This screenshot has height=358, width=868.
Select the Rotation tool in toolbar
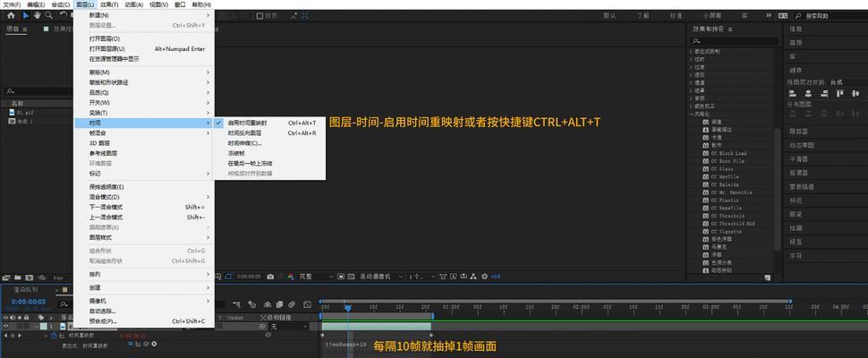pos(64,15)
